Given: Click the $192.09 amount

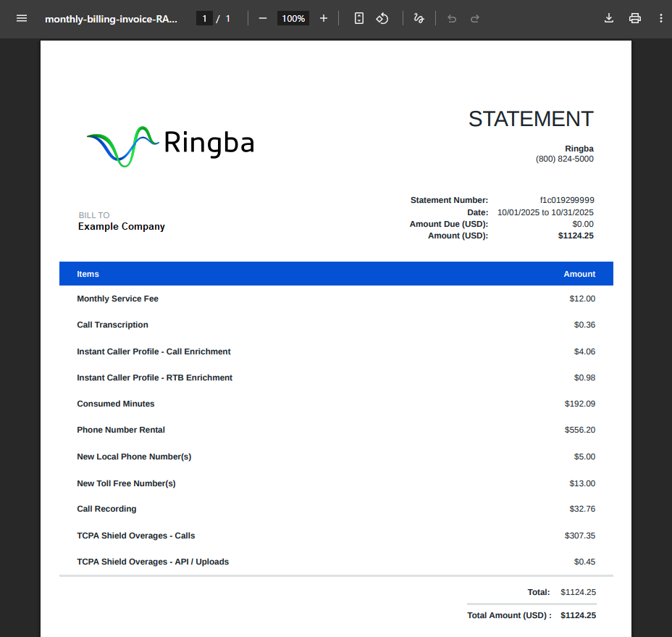Looking at the screenshot, I should [580, 404].
